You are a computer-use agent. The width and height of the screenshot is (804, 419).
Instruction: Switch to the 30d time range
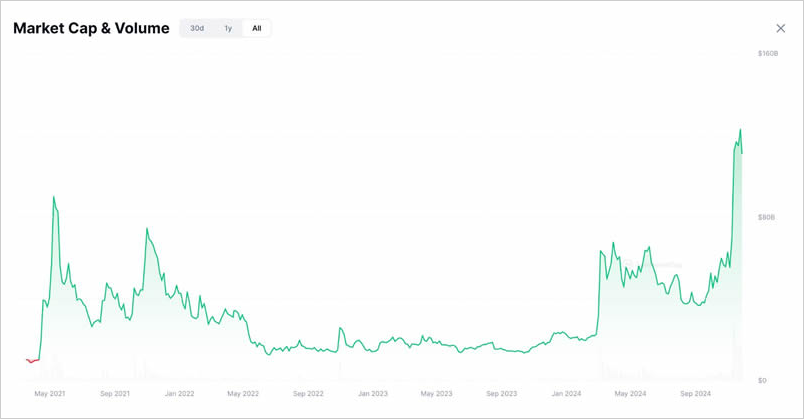click(197, 28)
